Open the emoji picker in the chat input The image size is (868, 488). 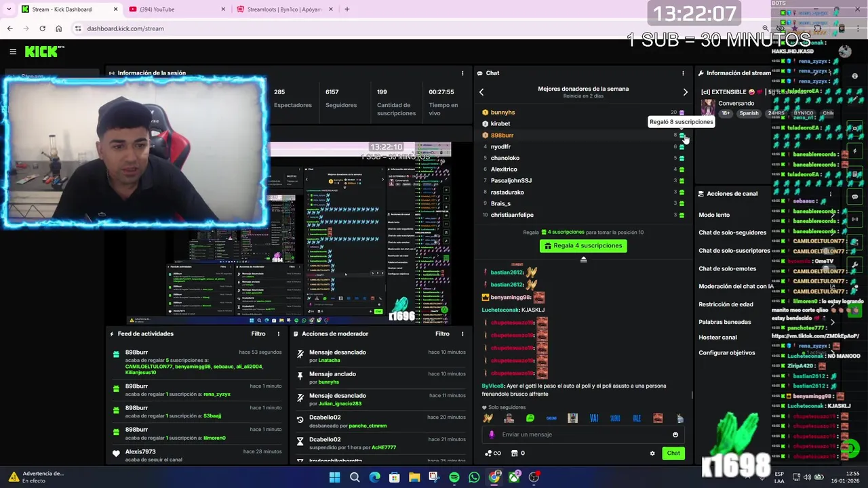pyautogui.click(x=675, y=434)
